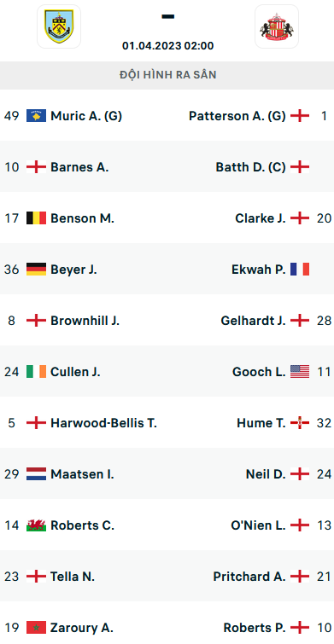Image resolution: width=334 pixels, height=644 pixels.
Task: Open player Patterson A. (G) profile
Action: (x=237, y=116)
